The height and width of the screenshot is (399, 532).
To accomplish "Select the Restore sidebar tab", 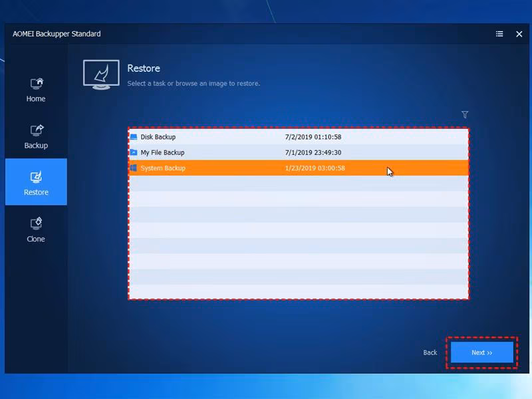I will tap(36, 182).
